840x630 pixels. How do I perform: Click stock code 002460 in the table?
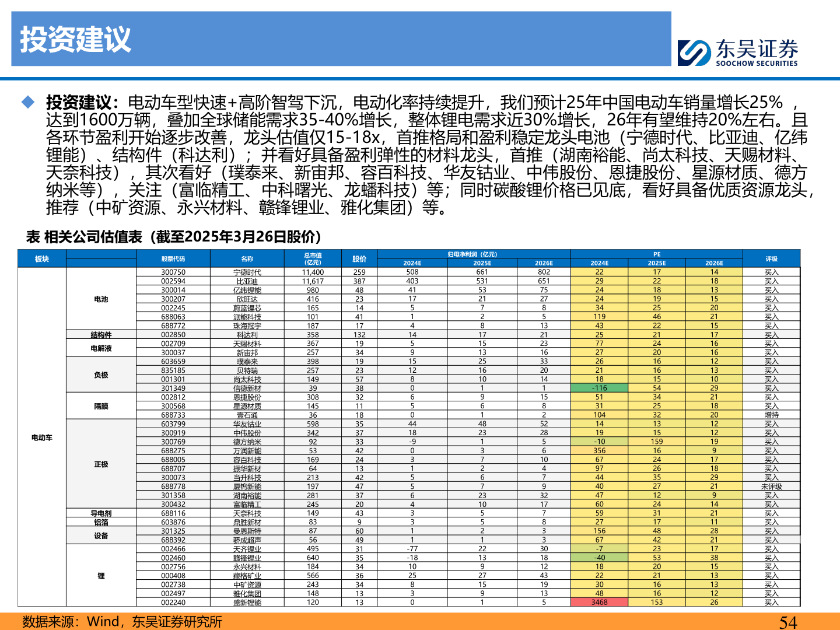click(173, 558)
